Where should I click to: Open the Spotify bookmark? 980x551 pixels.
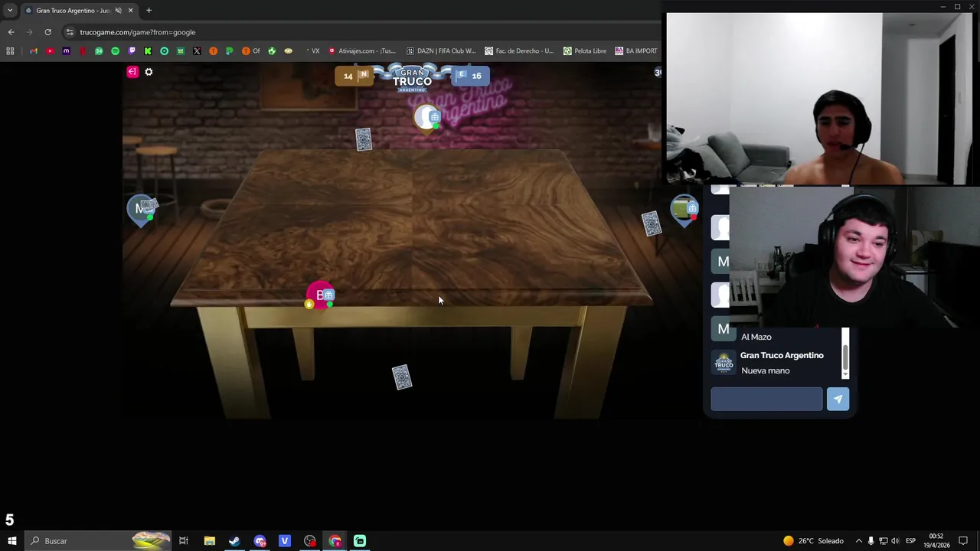point(115,51)
